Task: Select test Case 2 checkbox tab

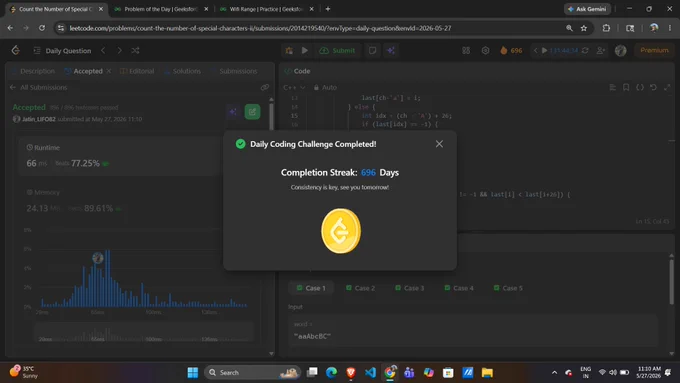Action: pyautogui.click(x=360, y=288)
